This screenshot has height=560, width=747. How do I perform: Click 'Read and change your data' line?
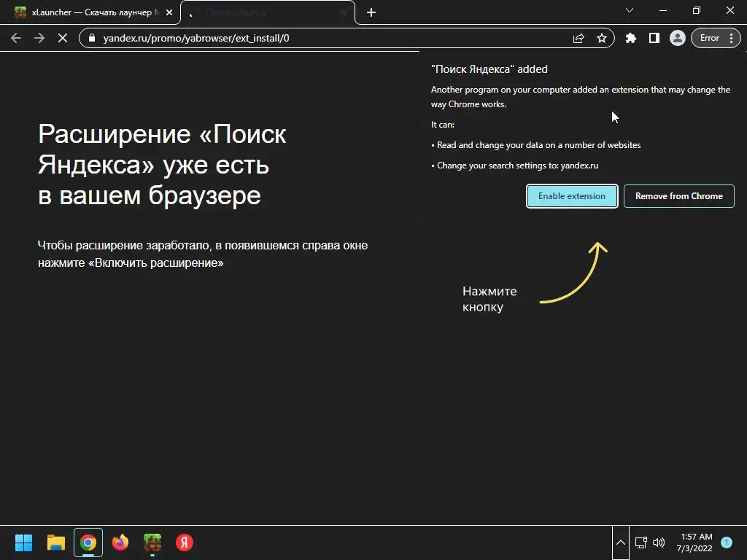pyautogui.click(x=536, y=145)
